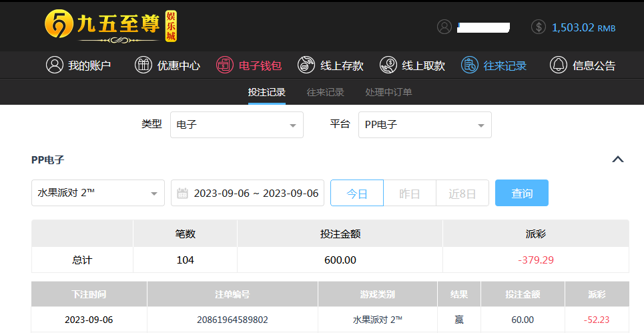
Task: Click the 往来记录 records icon
Action: tap(469, 65)
